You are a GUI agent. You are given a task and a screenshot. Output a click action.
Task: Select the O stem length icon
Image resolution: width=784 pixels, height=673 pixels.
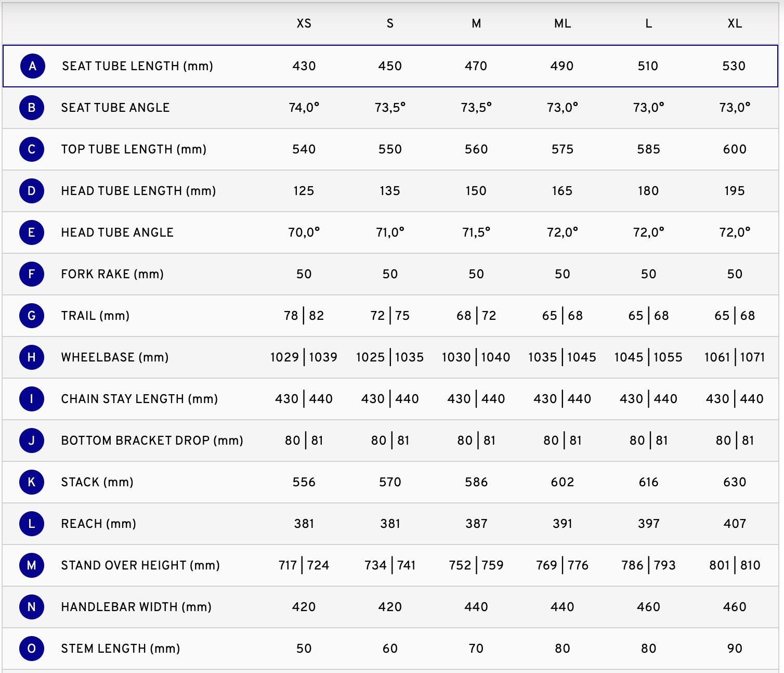pyautogui.click(x=32, y=649)
